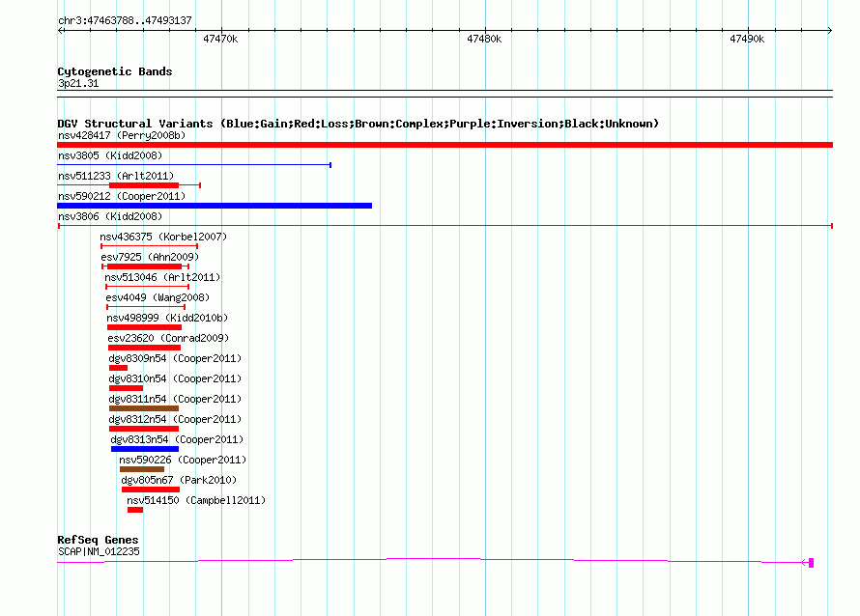
Task: Select the nsv428417 red loss bar
Action: pos(444,145)
